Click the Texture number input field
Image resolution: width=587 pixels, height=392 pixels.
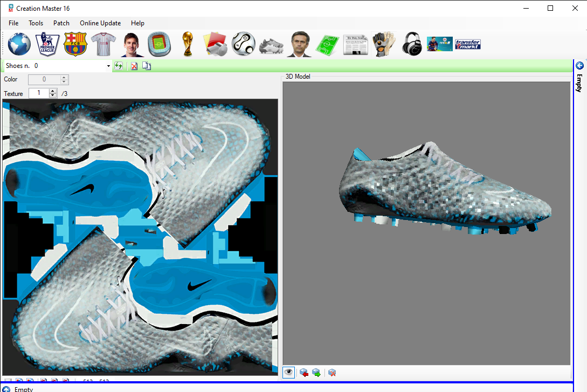coord(39,93)
